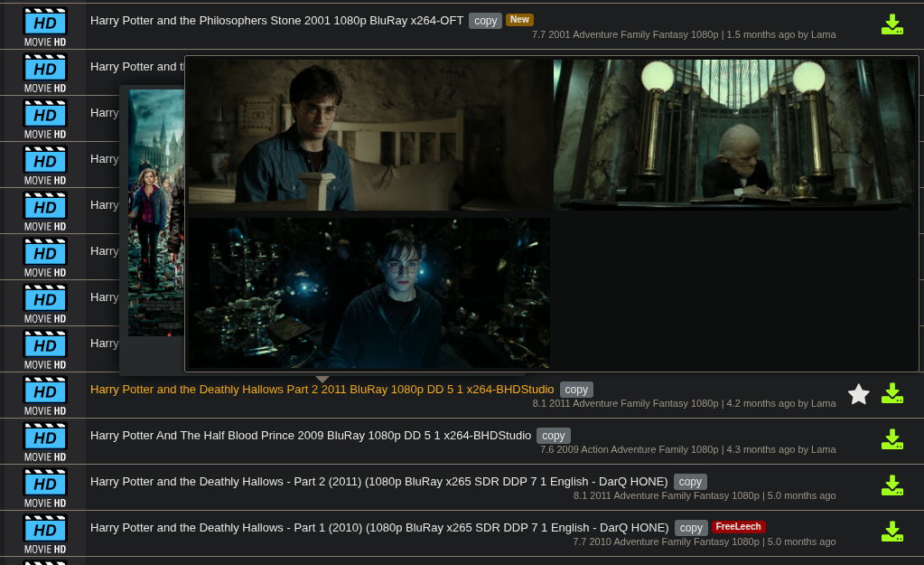Download Deathly Hallows Part 2 DarQ HONE torrent
Viewport: 924px width, 565px height.
click(892, 485)
